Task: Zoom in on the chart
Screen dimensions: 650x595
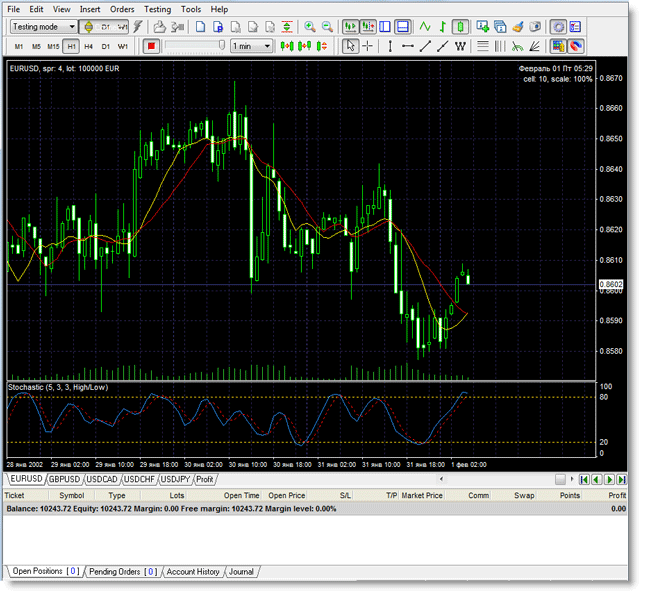Action: (310, 27)
